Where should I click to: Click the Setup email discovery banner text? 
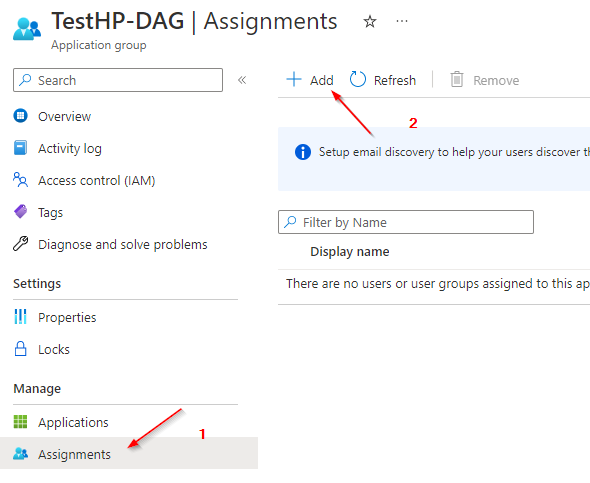(x=454, y=152)
